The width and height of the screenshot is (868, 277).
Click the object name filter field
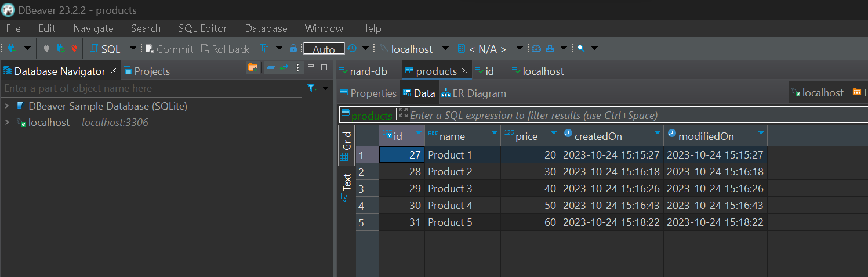coord(151,88)
